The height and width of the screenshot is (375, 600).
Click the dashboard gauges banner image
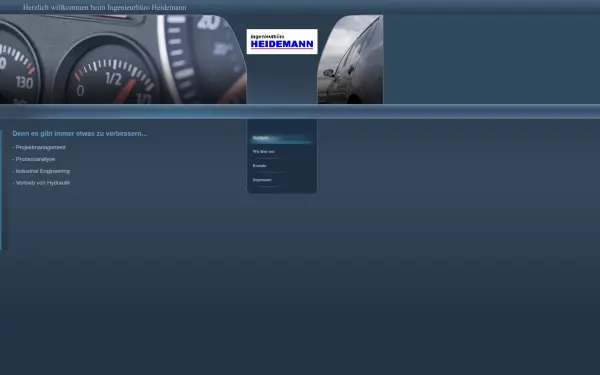click(x=123, y=59)
